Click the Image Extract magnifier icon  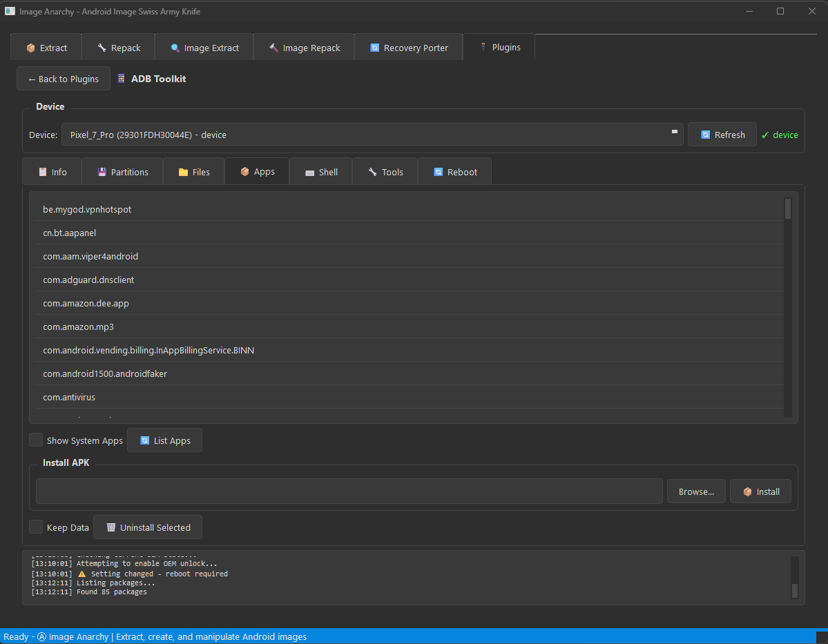point(175,48)
